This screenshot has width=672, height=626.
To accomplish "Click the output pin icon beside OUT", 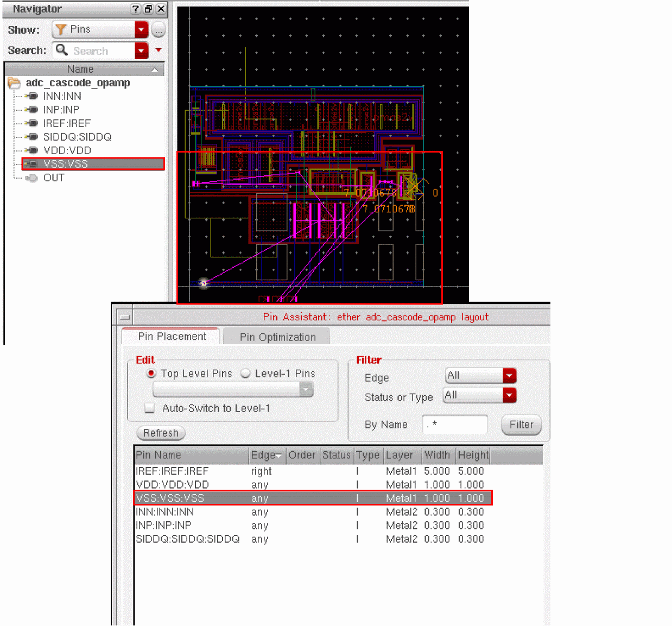I will point(31,178).
